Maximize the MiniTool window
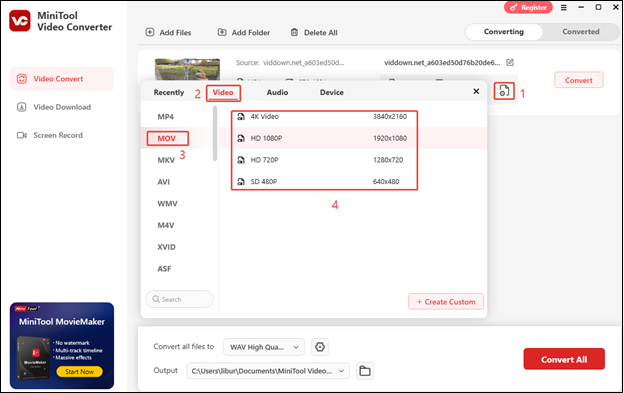 pyautogui.click(x=598, y=7)
